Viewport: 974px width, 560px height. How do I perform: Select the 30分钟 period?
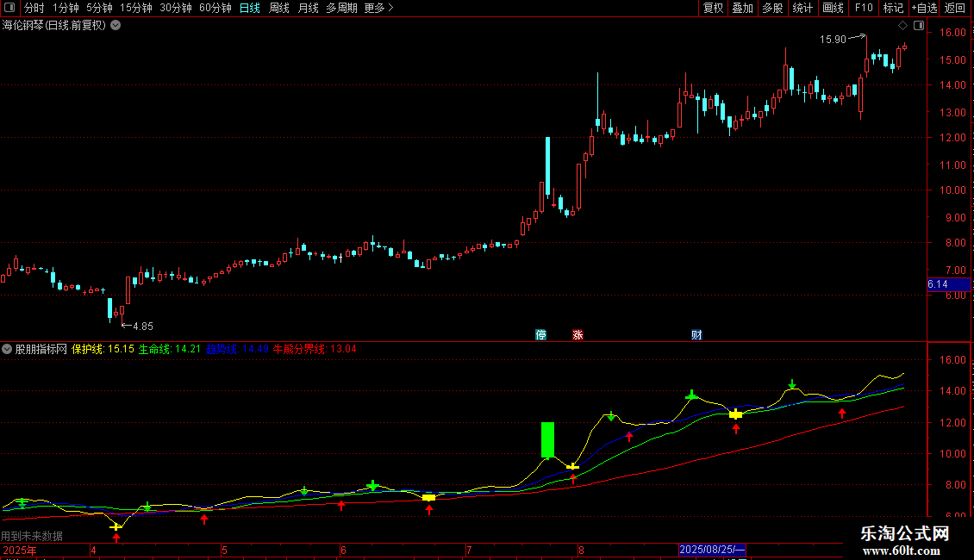[176, 8]
